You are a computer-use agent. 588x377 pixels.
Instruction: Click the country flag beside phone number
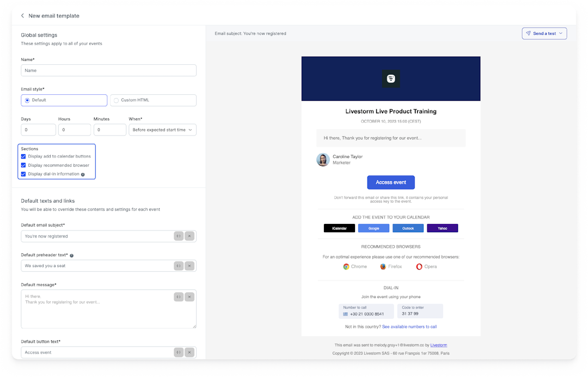click(345, 314)
